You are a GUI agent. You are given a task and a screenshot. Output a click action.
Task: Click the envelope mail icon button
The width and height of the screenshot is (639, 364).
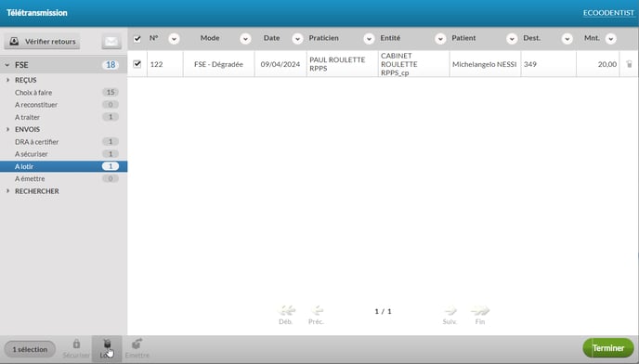(111, 41)
